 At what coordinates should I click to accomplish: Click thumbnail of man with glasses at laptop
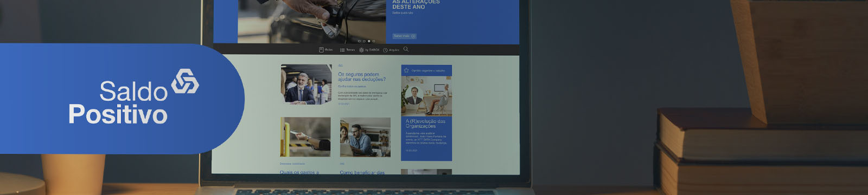[365, 138]
